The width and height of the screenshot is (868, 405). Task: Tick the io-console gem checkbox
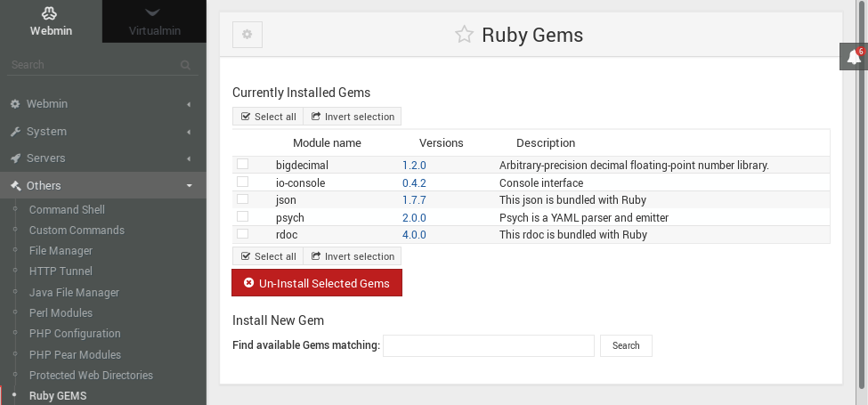coord(242,182)
